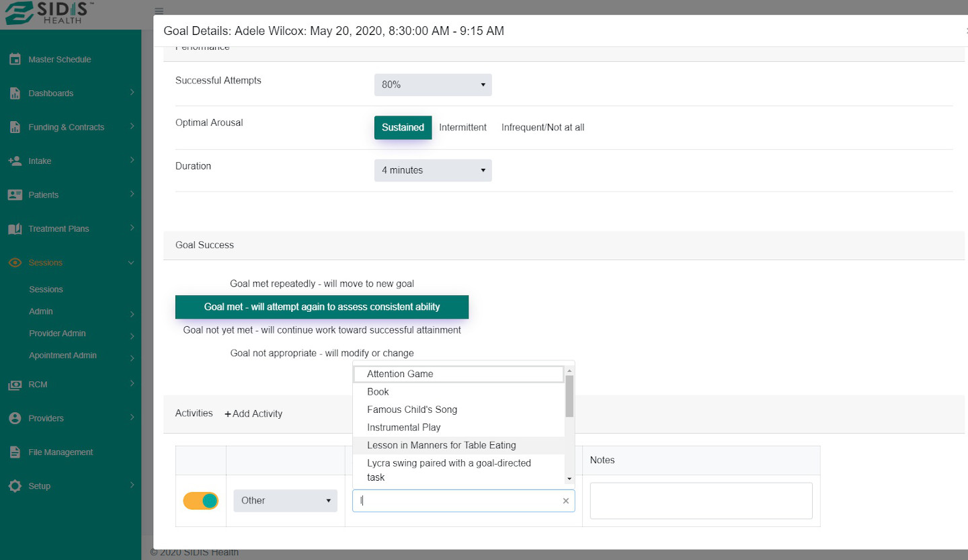Click the Treatment Plans book icon

coord(15,229)
